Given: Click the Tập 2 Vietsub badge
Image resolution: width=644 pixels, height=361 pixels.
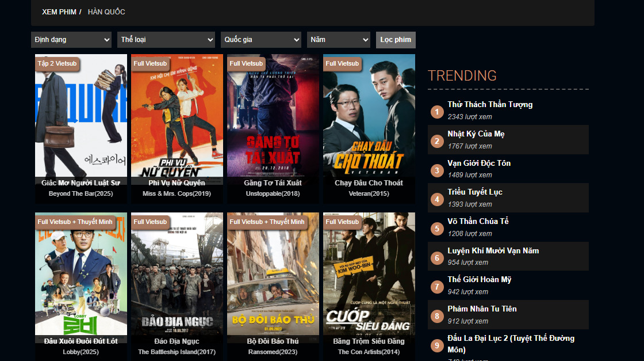Looking at the screenshot, I should click(x=57, y=64).
